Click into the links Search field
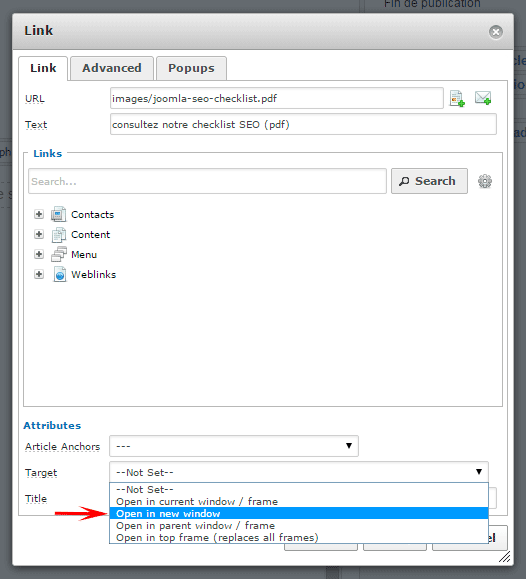The width and height of the screenshot is (526, 579). click(207, 181)
